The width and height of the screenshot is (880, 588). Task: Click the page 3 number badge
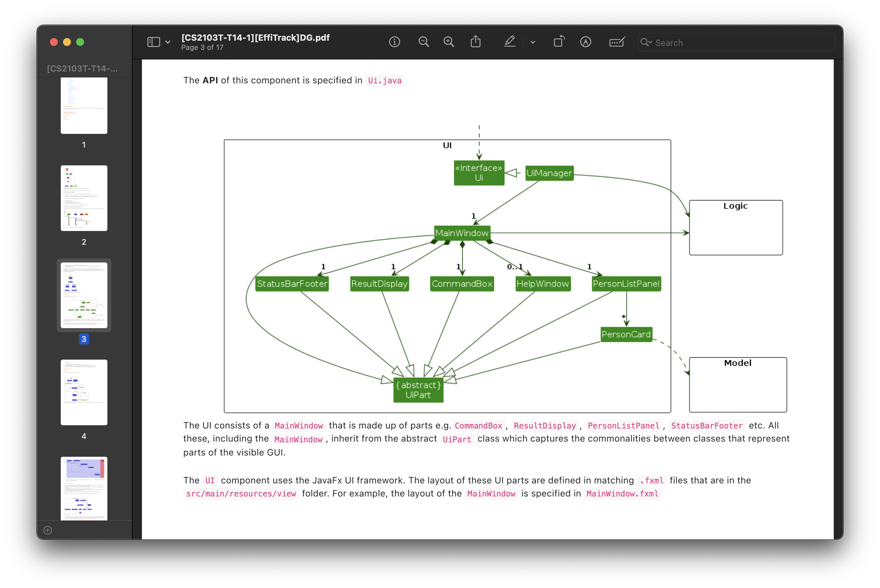[84, 339]
